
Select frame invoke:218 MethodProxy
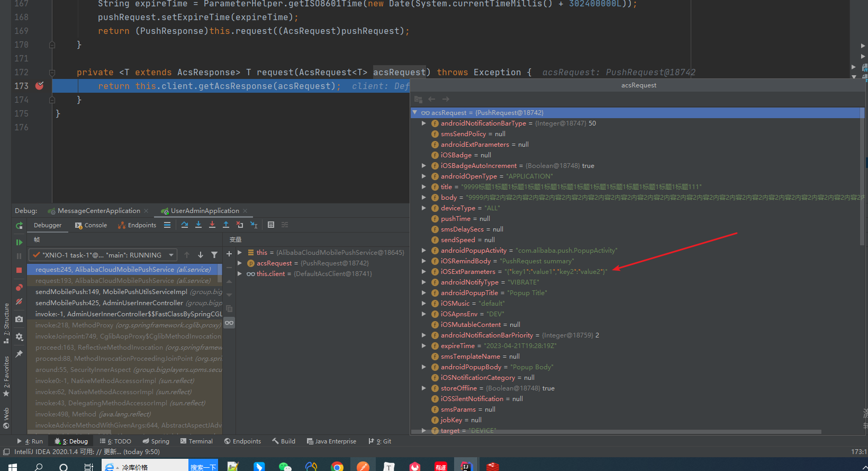[125, 325]
